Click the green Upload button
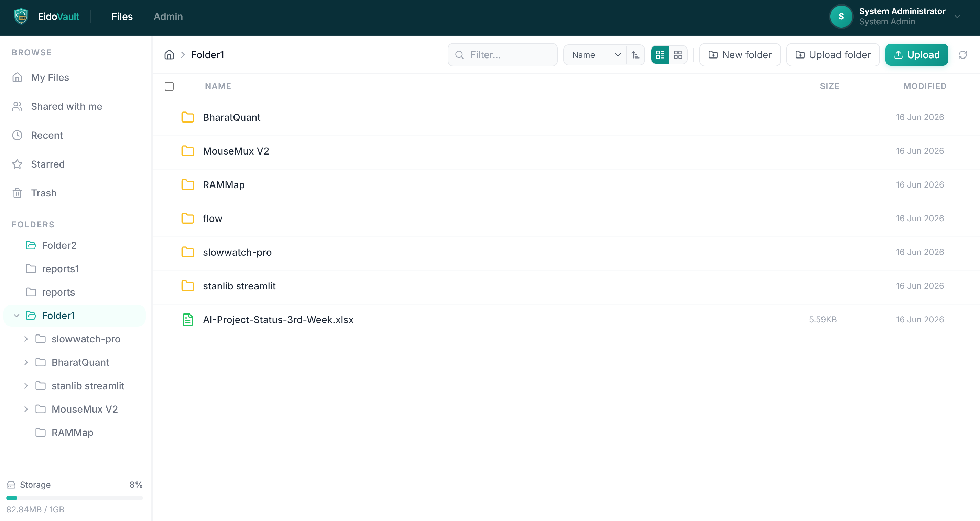This screenshot has height=521, width=980. pyautogui.click(x=916, y=55)
